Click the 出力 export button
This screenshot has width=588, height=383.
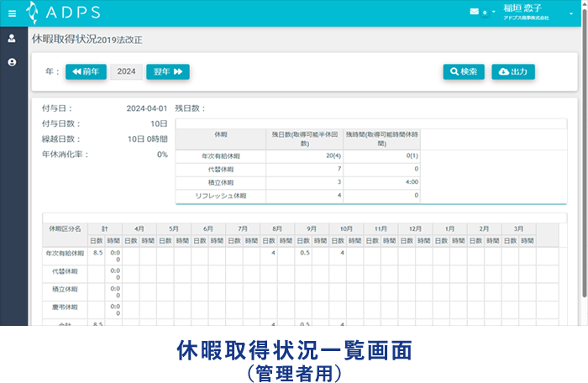click(x=513, y=72)
